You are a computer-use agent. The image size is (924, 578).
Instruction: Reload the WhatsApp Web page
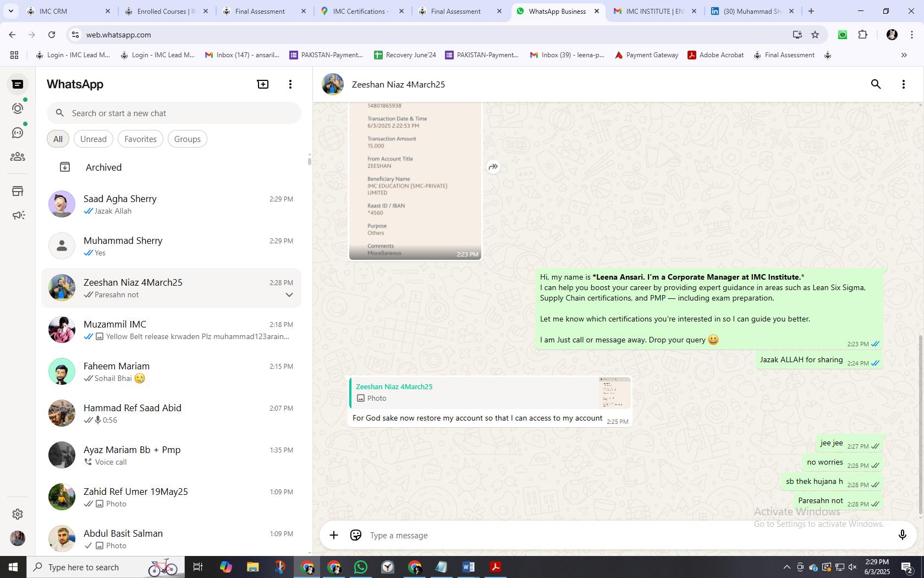tap(52, 35)
